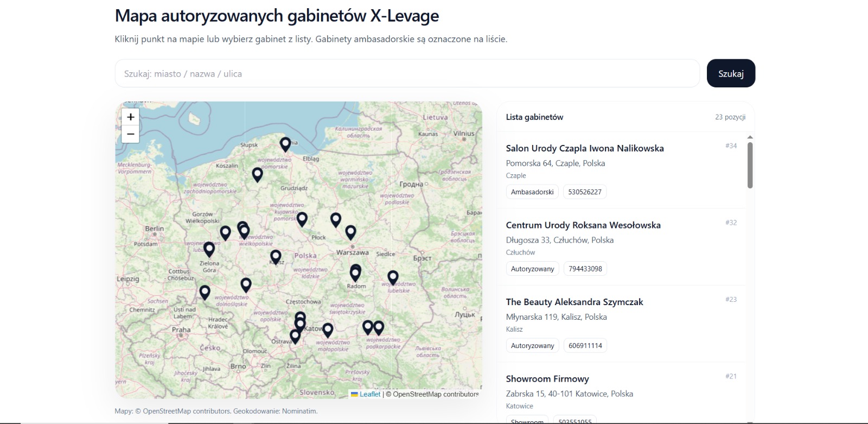The image size is (868, 424).
Task: Select Centrum Urody Roksana Wesołowska listing
Action: [x=583, y=225]
